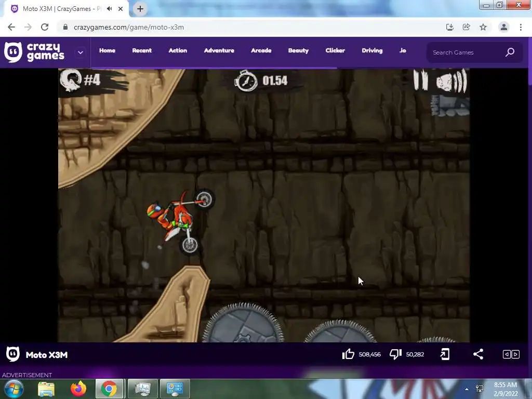Show hidden system tray icons
532x399 pixels.
(x=467, y=389)
